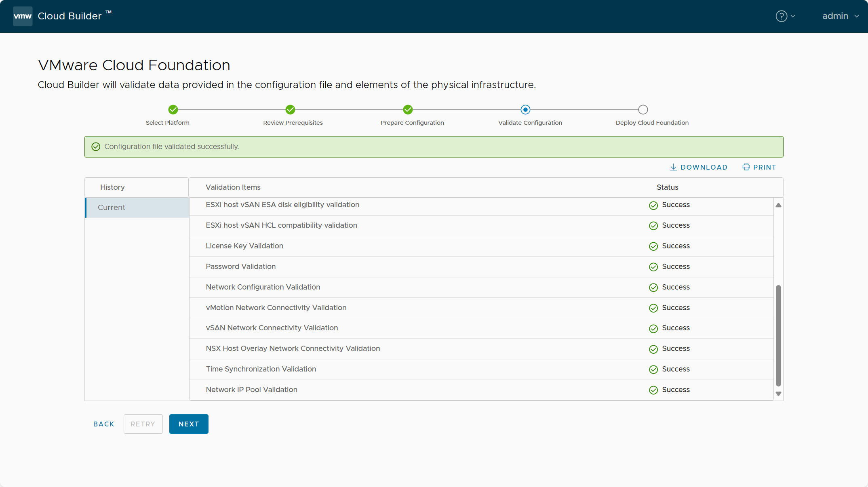The image size is (868, 487).
Task: Click the Review Prerequisites step label
Action: [293, 123]
